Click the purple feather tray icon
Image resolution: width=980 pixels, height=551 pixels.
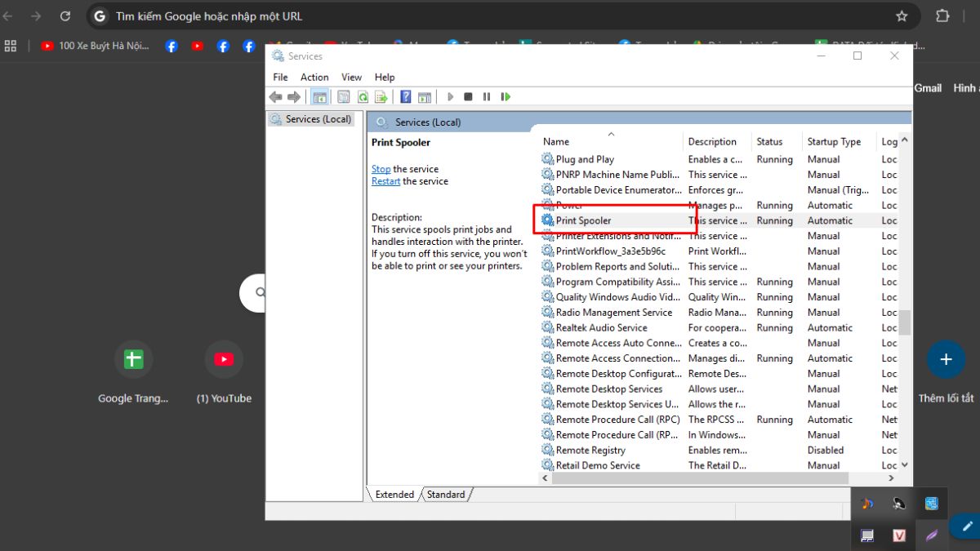click(931, 535)
